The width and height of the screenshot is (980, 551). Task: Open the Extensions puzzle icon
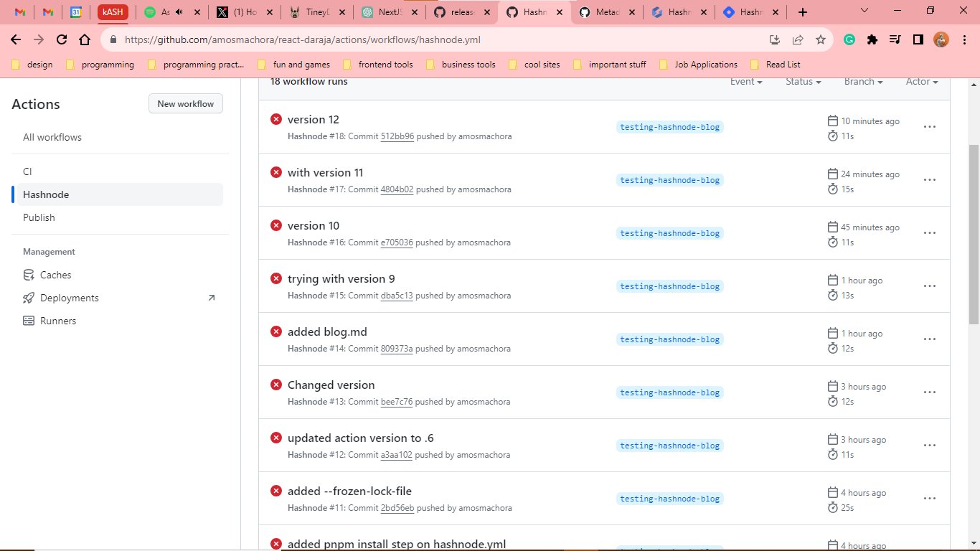tap(872, 40)
